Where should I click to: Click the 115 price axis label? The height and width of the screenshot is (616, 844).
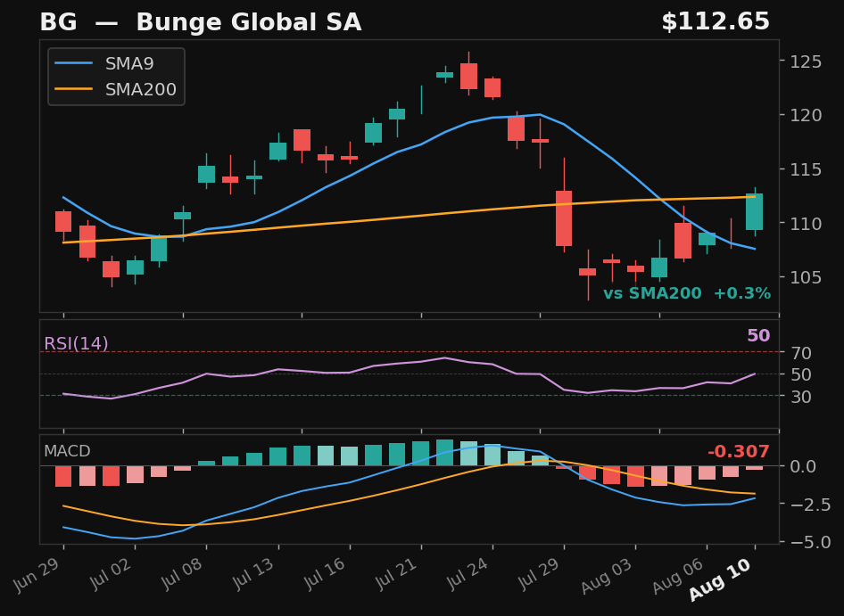pos(806,169)
